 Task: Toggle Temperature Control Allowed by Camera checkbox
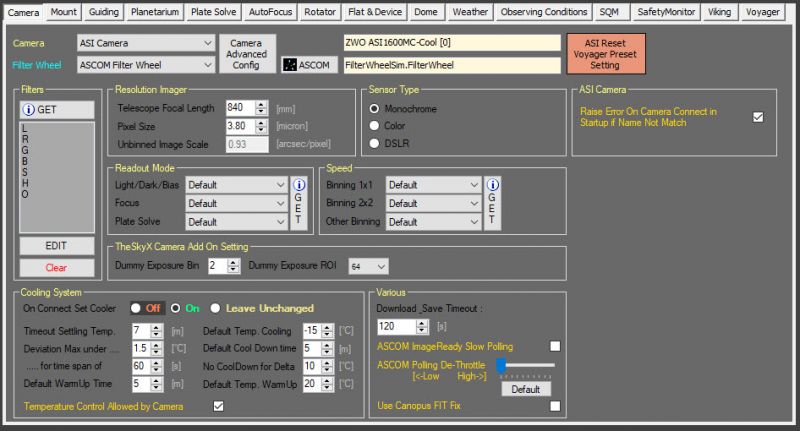(x=218, y=406)
